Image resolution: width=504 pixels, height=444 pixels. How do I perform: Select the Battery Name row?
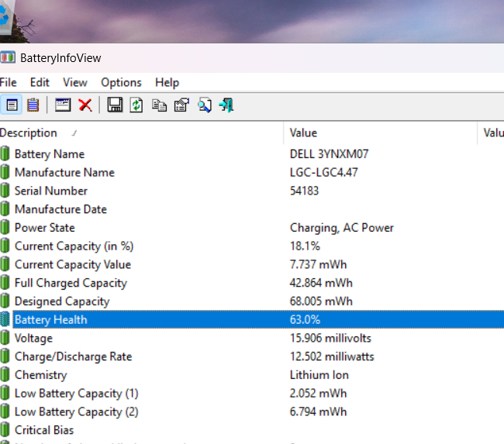point(252,154)
